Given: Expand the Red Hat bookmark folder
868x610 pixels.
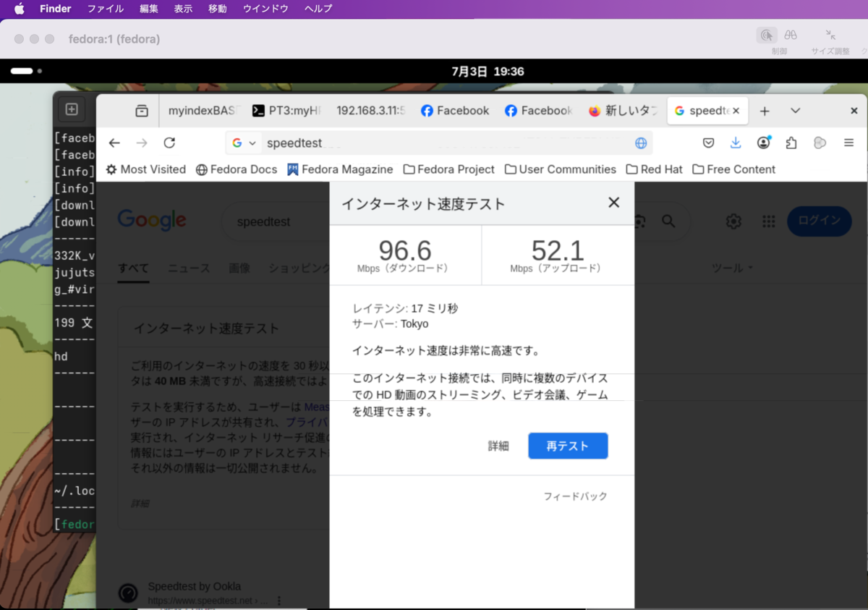Looking at the screenshot, I should (654, 169).
